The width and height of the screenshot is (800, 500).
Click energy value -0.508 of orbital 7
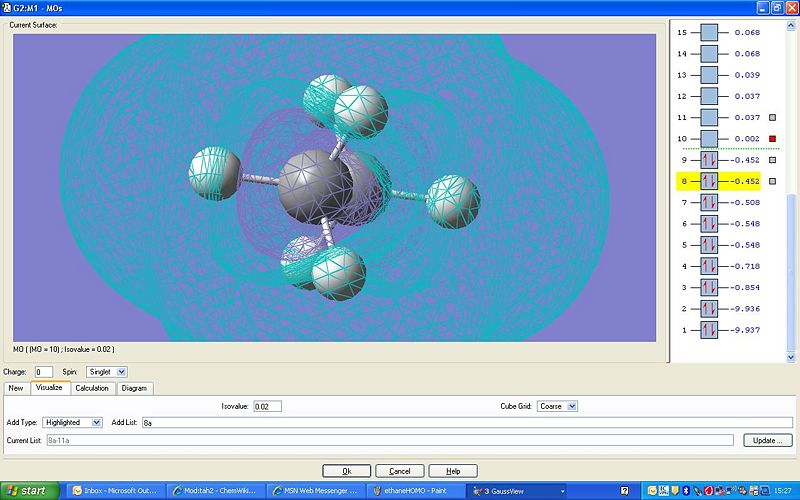(745, 203)
